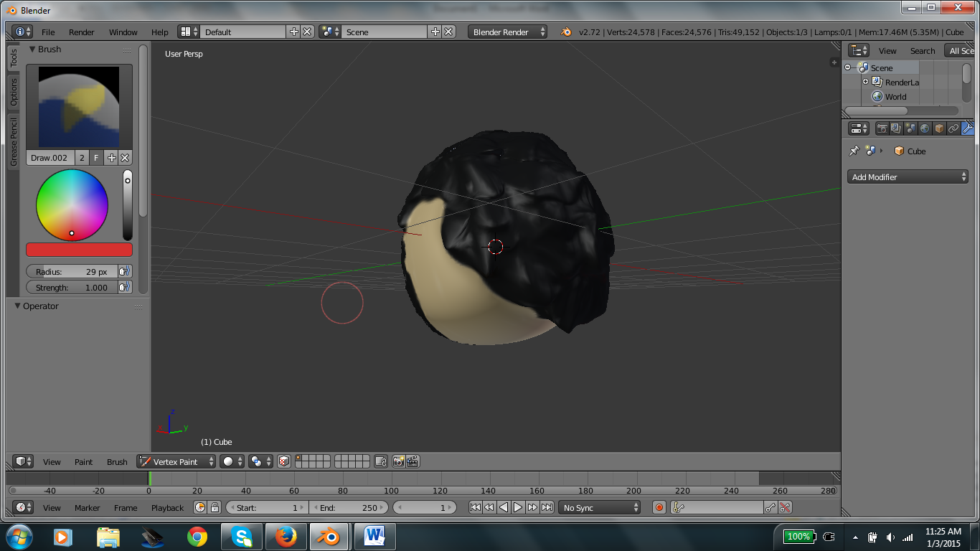The width and height of the screenshot is (980, 551).
Task: Switch to World properties tab
Action: pyautogui.click(x=925, y=128)
